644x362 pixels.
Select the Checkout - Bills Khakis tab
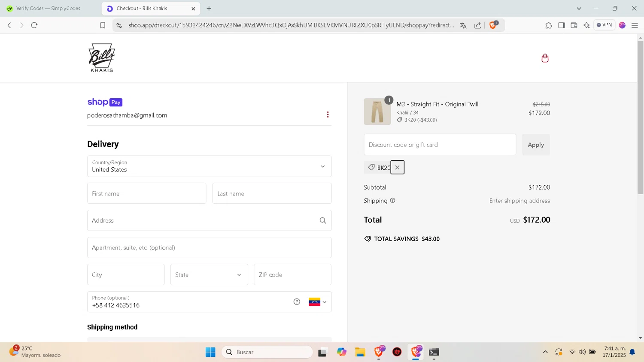point(150,9)
